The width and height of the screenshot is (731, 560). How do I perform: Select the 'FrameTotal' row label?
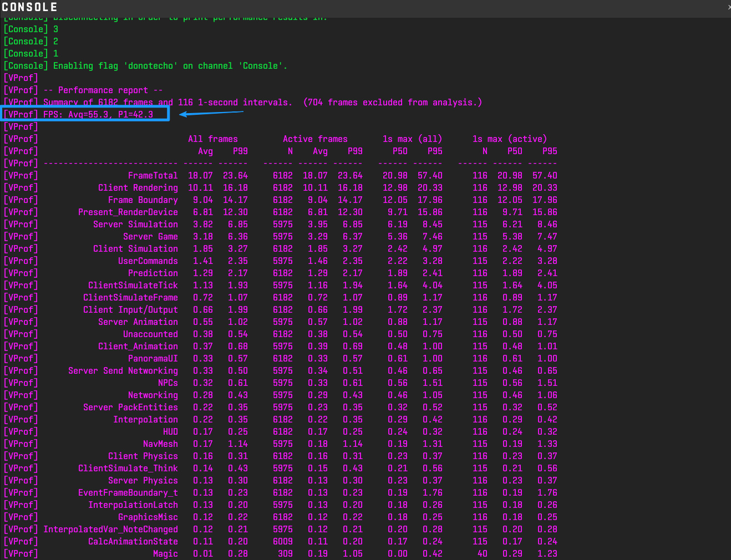click(153, 176)
